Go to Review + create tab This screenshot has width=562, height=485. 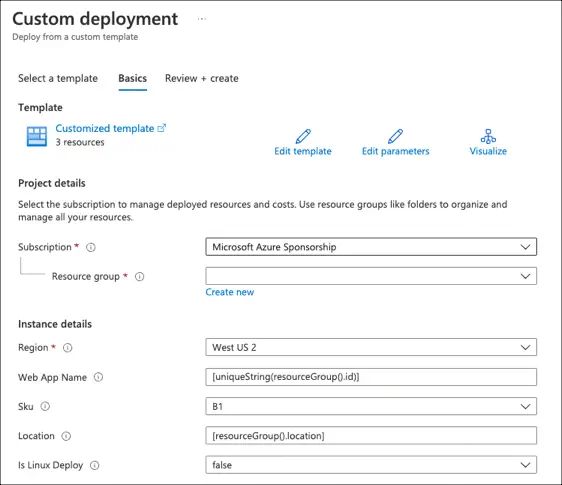click(x=201, y=78)
